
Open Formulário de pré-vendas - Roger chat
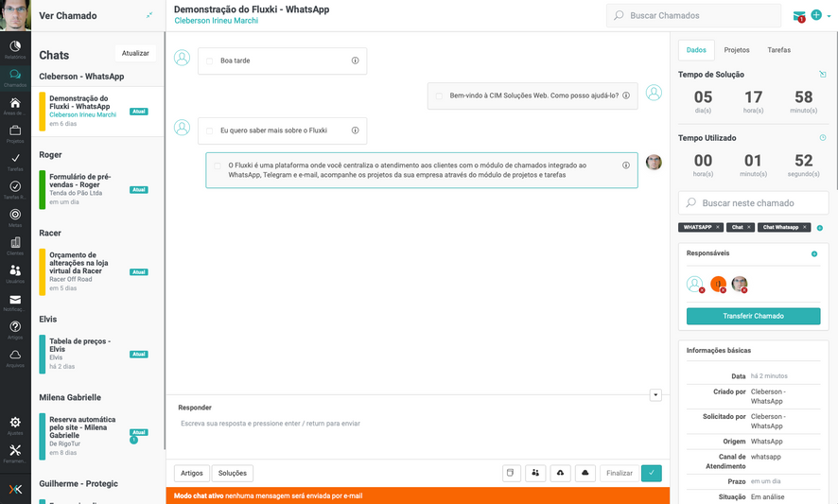[x=97, y=189]
